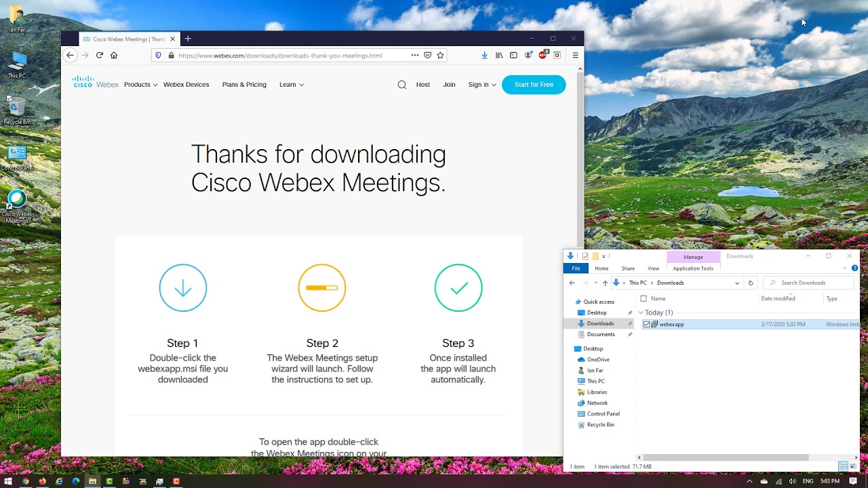This screenshot has width=868, height=488.
Task: Select Application Tools ribbon tab
Action: point(693,268)
